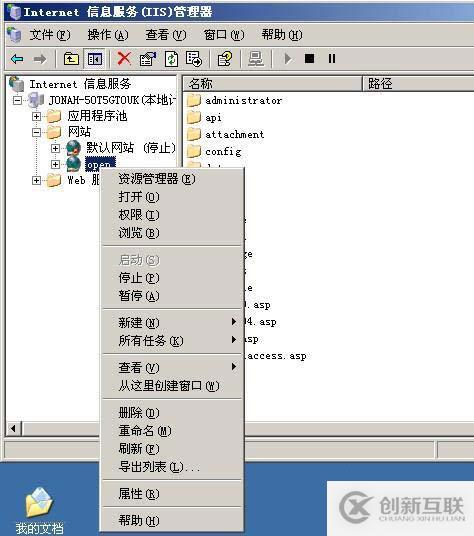This screenshot has height=536, width=474.
Task: Click the Back arrow toolbar icon
Action: (17, 59)
